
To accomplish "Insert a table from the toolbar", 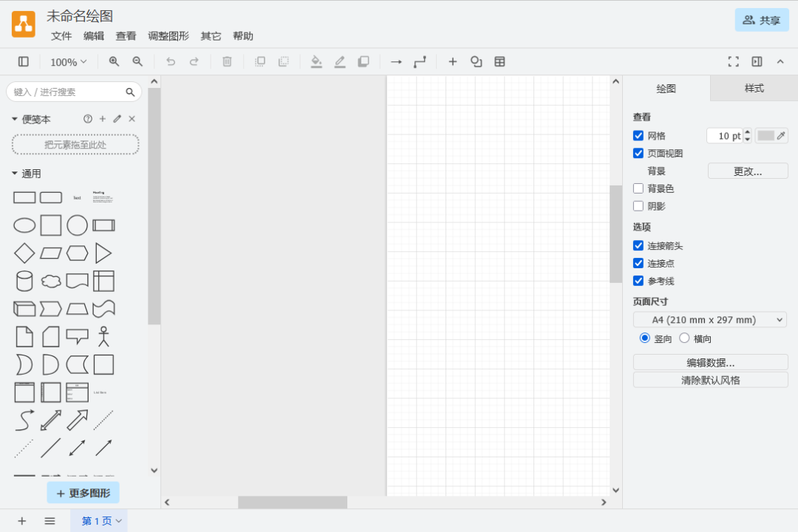I will click(x=499, y=62).
